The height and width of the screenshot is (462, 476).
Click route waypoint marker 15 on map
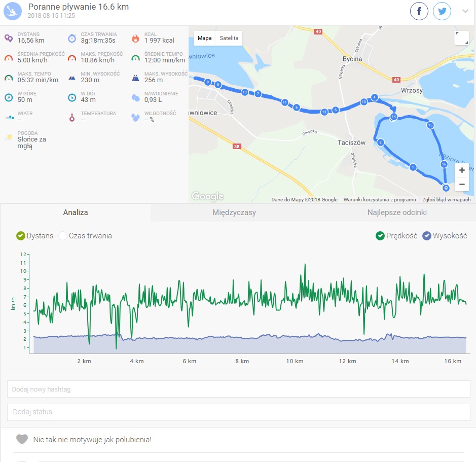(x=430, y=125)
